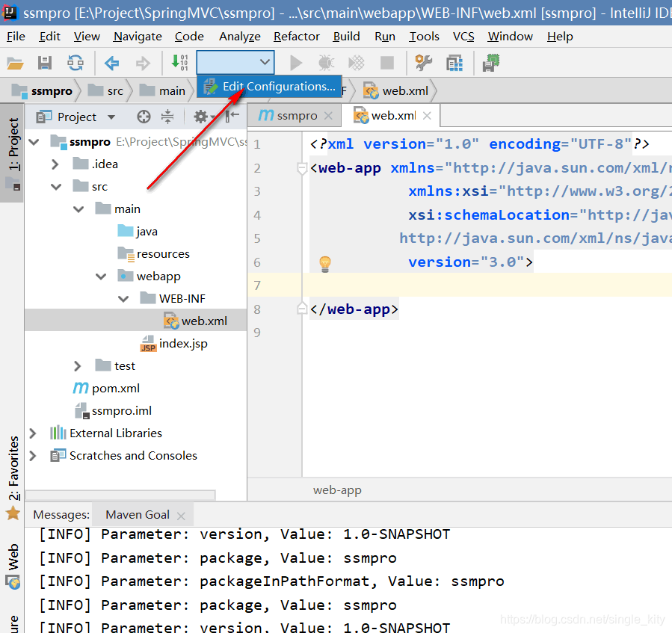Toggle the 1: Project tool window button
Image resolution: width=672 pixels, height=633 pixels.
(x=13, y=152)
